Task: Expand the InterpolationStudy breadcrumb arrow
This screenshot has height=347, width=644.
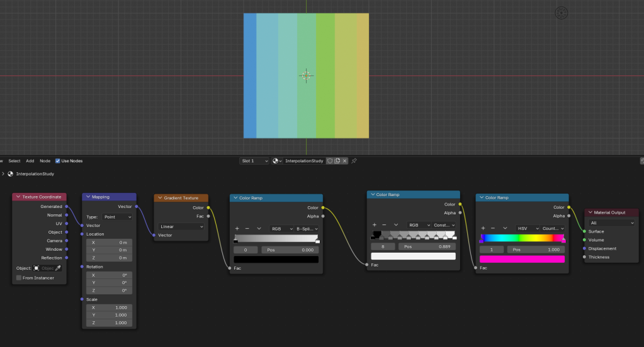Action: click(3, 173)
